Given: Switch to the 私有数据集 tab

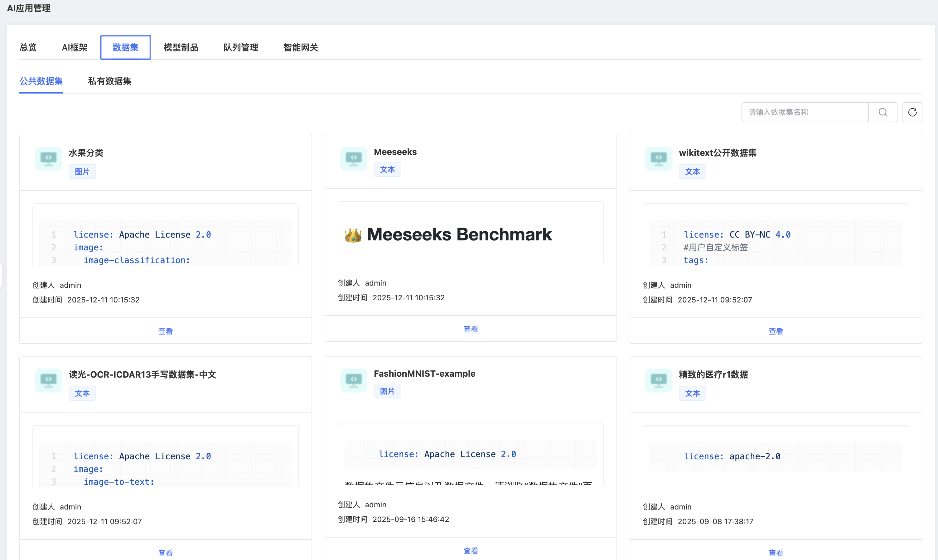Looking at the screenshot, I should [x=109, y=81].
